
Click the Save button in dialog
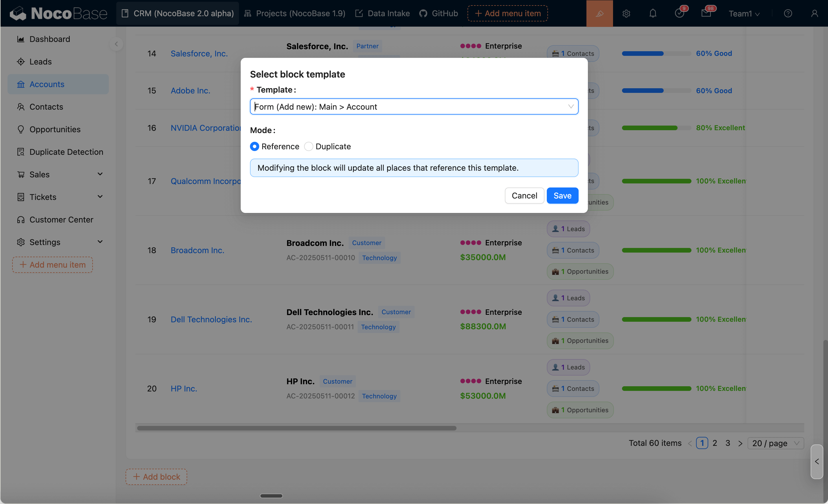[562, 196]
